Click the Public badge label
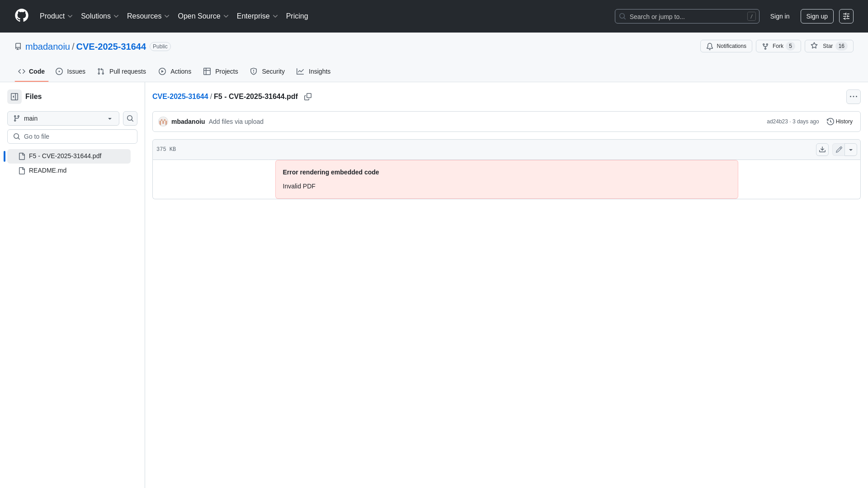 coord(160,47)
